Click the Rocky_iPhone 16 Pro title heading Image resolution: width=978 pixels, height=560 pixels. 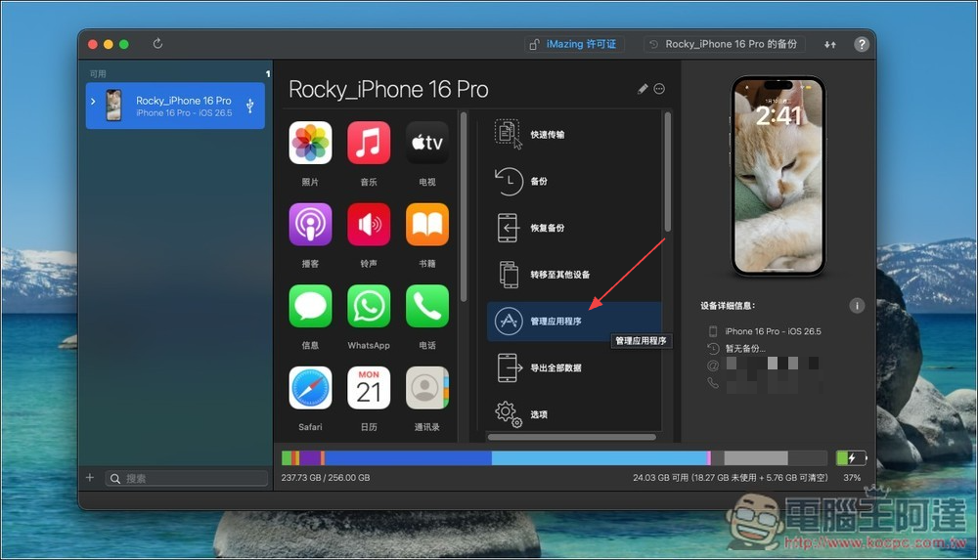pyautogui.click(x=388, y=89)
